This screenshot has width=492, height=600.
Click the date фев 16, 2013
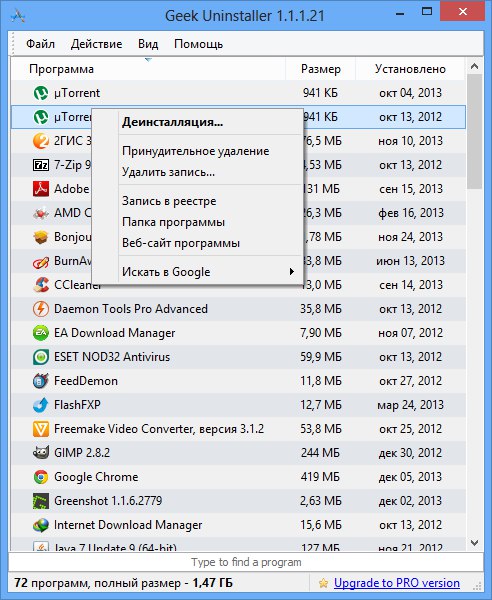410,213
